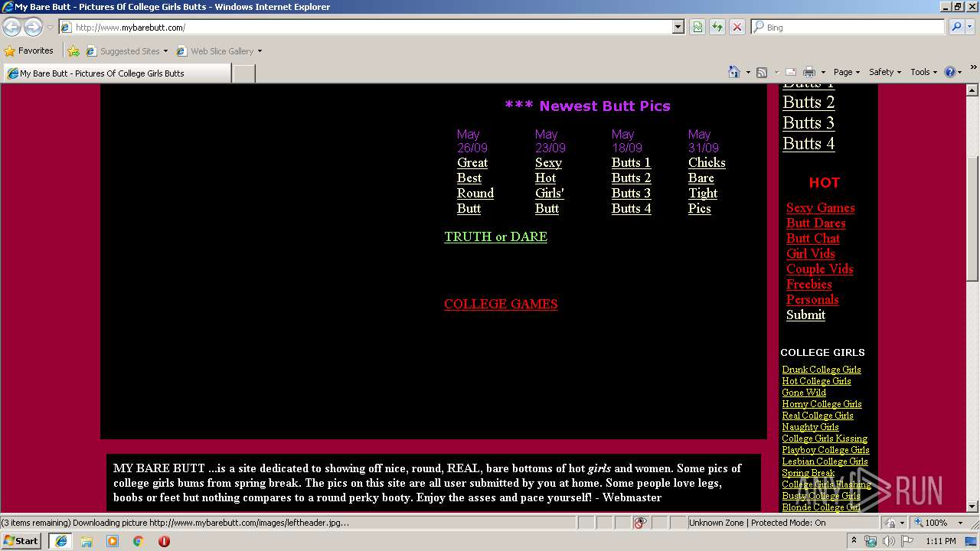
Task: Go back with the browser Back button
Action: coord(12,27)
